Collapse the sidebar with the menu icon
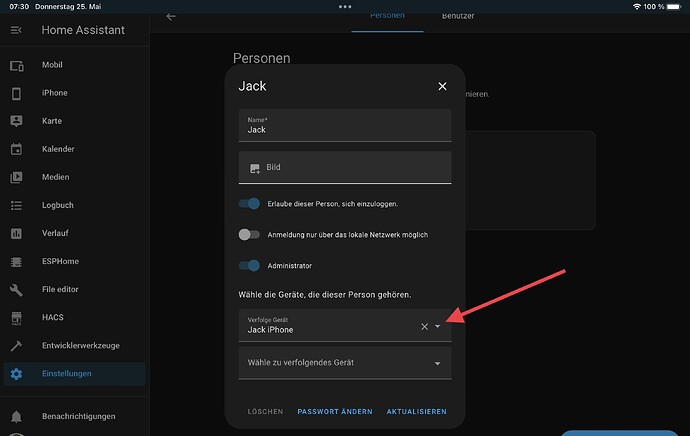Screen dimensions: 690x436 coord(16,30)
